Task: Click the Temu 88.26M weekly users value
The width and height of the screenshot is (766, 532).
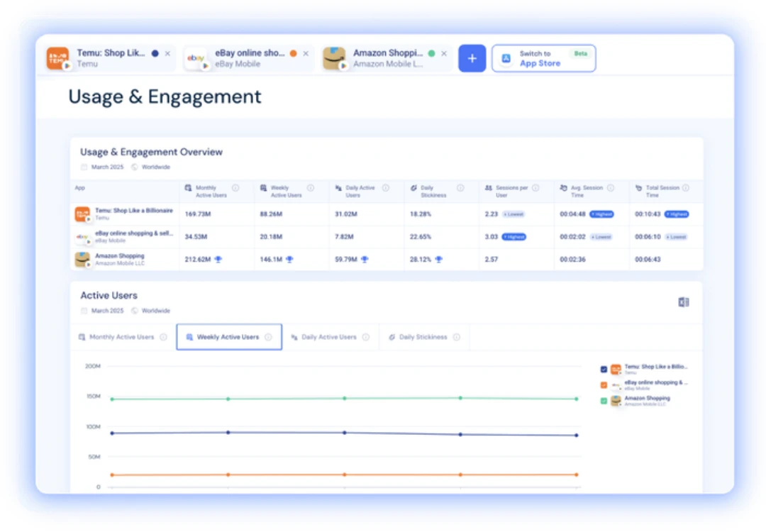Action: pos(271,214)
